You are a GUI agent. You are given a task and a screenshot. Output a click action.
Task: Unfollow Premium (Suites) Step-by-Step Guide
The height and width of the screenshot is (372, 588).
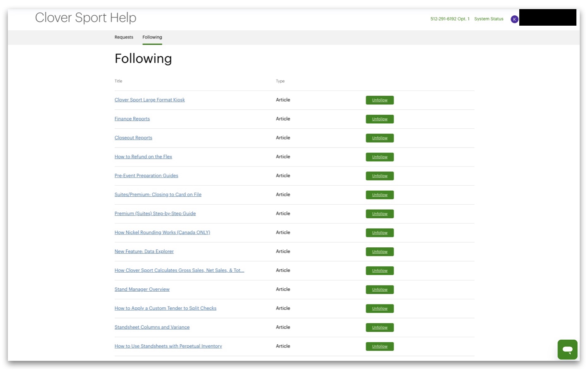(380, 214)
